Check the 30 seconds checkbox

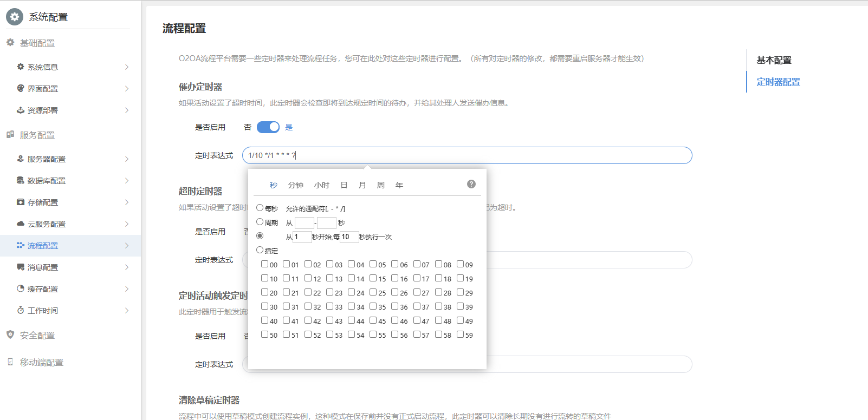pos(265,306)
